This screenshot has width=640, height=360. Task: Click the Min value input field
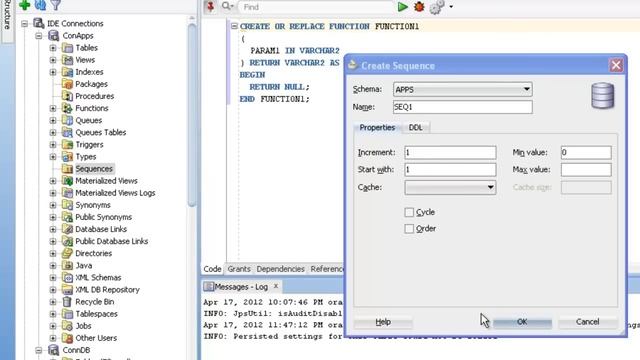(586, 153)
